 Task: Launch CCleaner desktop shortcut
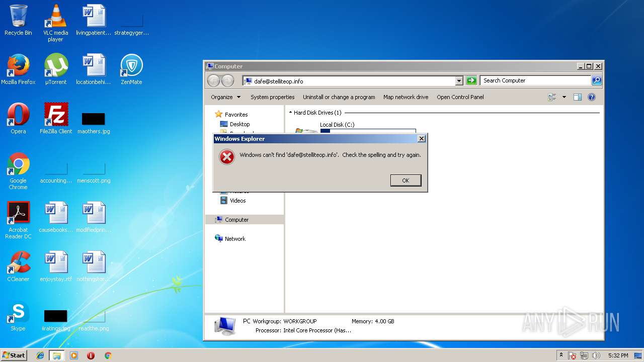point(18,266)
